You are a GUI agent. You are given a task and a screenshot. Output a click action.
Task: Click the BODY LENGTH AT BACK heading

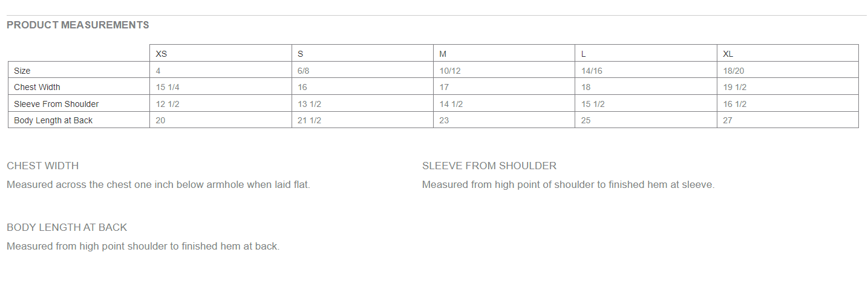(x=67, y=227)
